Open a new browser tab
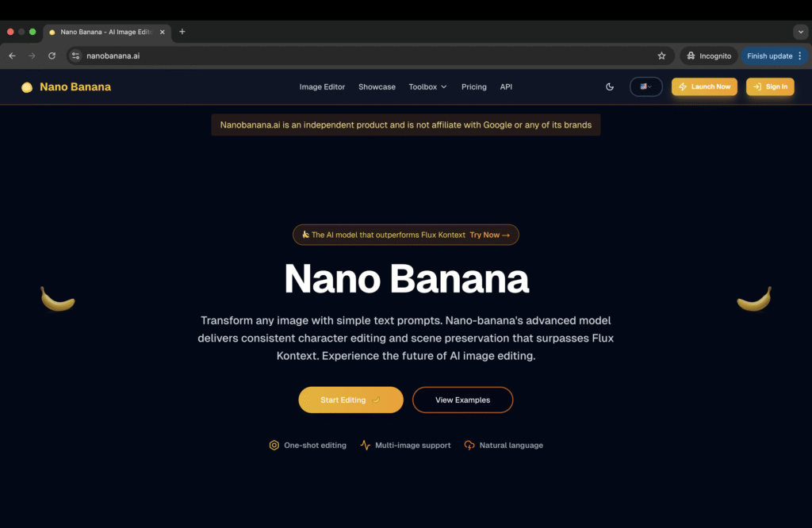The image size is (812, 528). pos(182,32)
